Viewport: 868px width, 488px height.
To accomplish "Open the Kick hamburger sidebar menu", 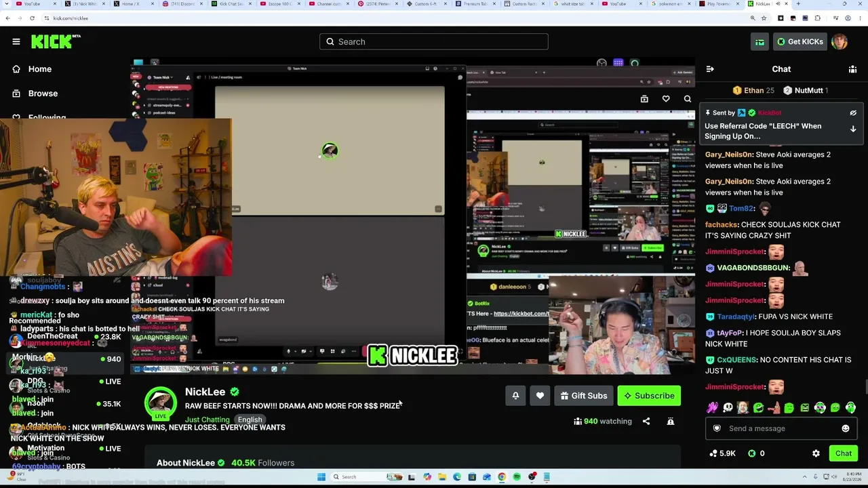I will tap(16, 42).
